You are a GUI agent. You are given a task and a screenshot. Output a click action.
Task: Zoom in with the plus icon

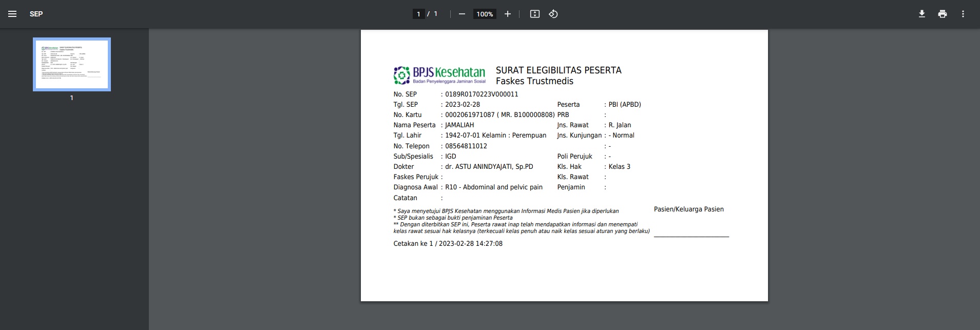(x=508, y=14)
